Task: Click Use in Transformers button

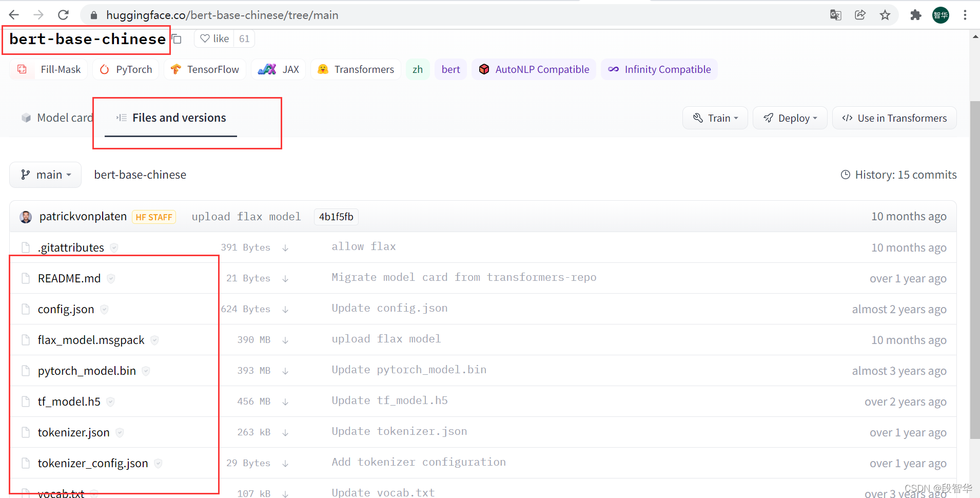Action: 894,118
